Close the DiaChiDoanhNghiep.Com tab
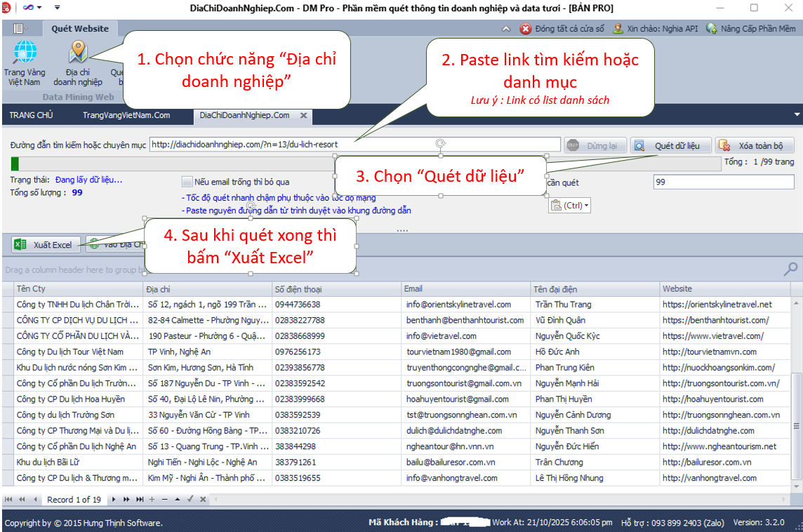The image size is (803, 532). (304, 115)
